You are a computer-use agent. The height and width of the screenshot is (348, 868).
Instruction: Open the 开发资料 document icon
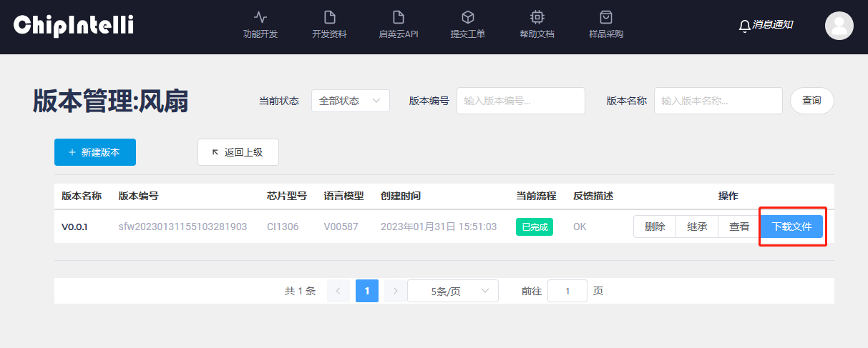[329, 17]
